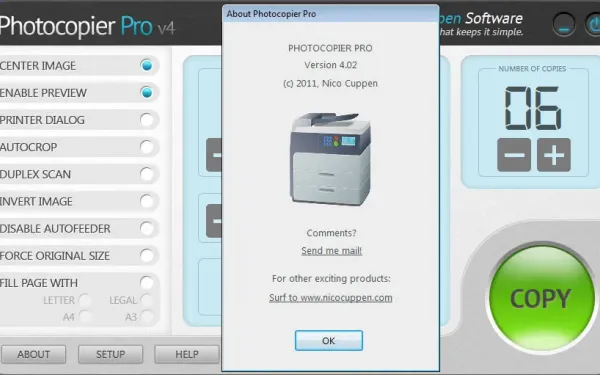Select the A4 page size radio

[85, 317]
